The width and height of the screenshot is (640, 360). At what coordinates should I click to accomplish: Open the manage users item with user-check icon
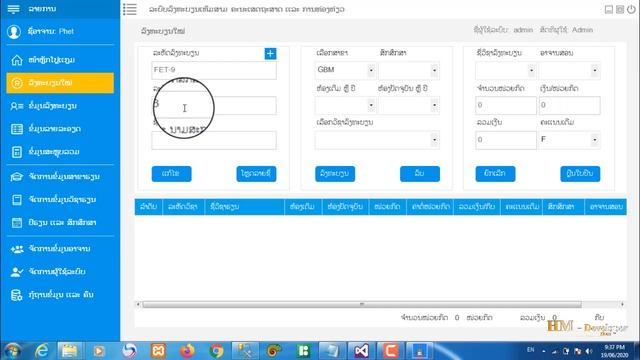pos(60,271)
